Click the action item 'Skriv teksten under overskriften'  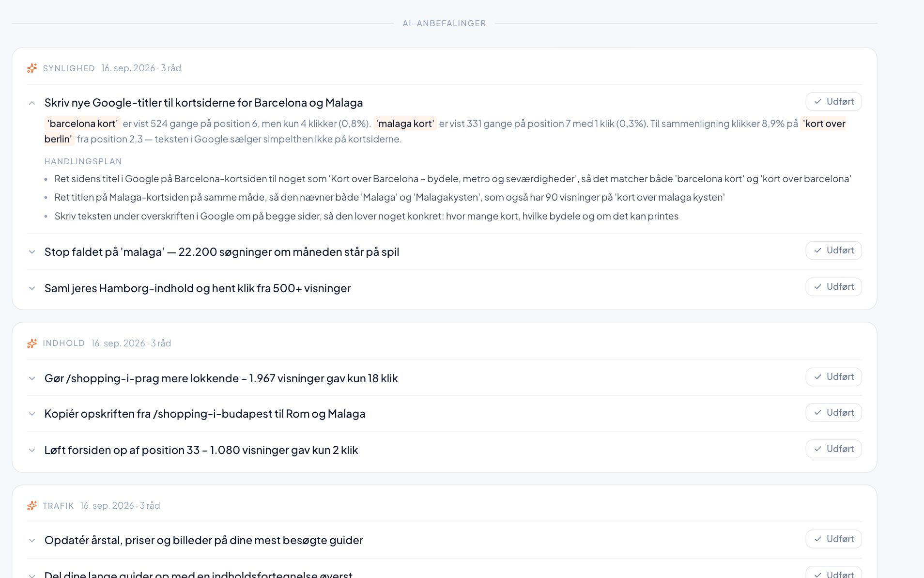(x=366, y=216)
